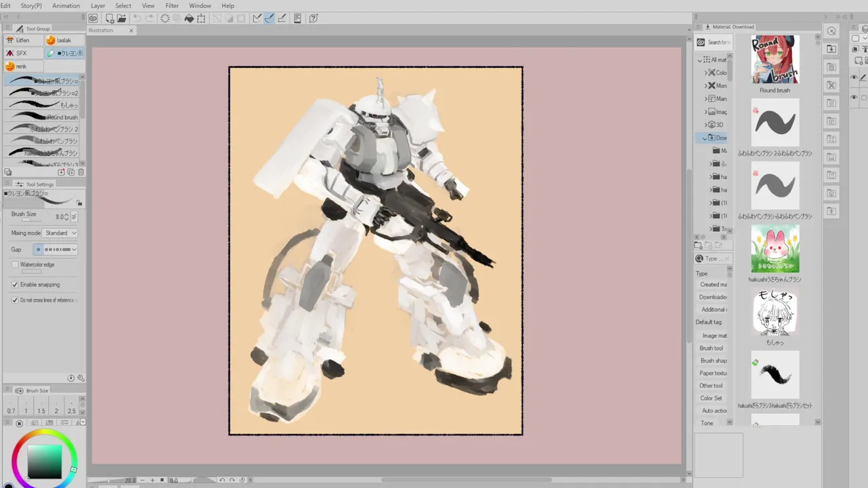Undo the last action
This screenshot has width=868, height=488.
pyautogui.click(x=137, y=18)
